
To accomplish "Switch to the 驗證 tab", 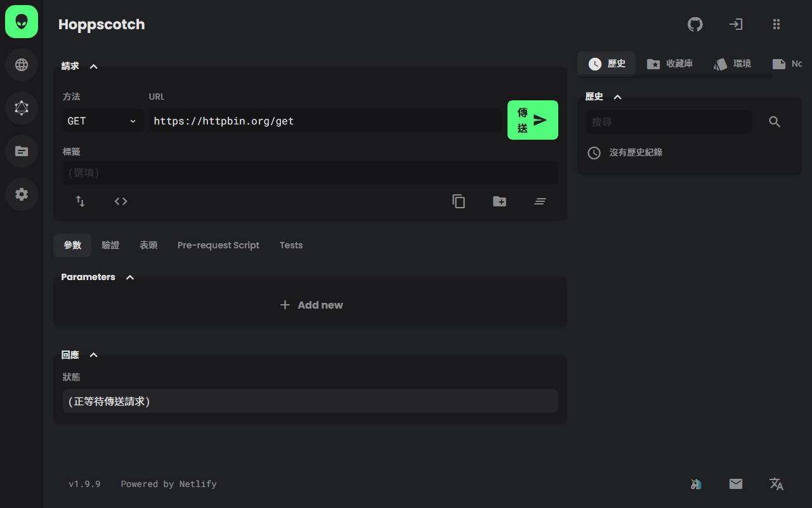I will (x=110, y=245).
